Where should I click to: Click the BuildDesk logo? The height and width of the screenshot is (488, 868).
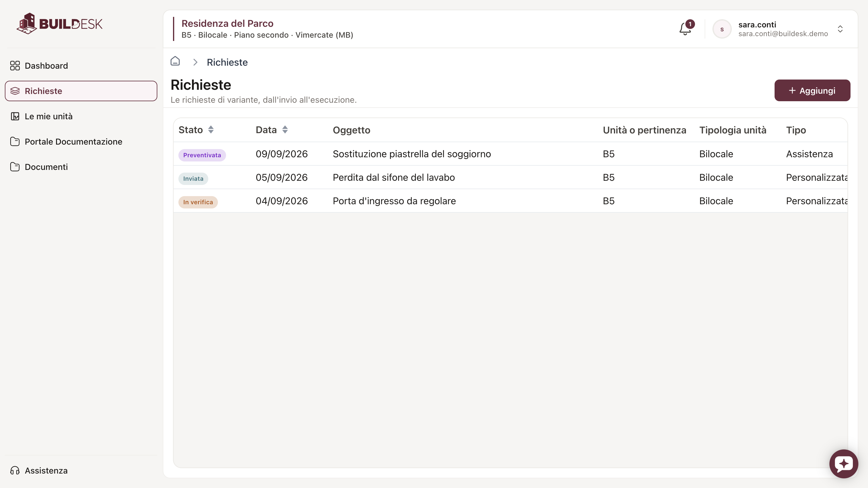59,23
